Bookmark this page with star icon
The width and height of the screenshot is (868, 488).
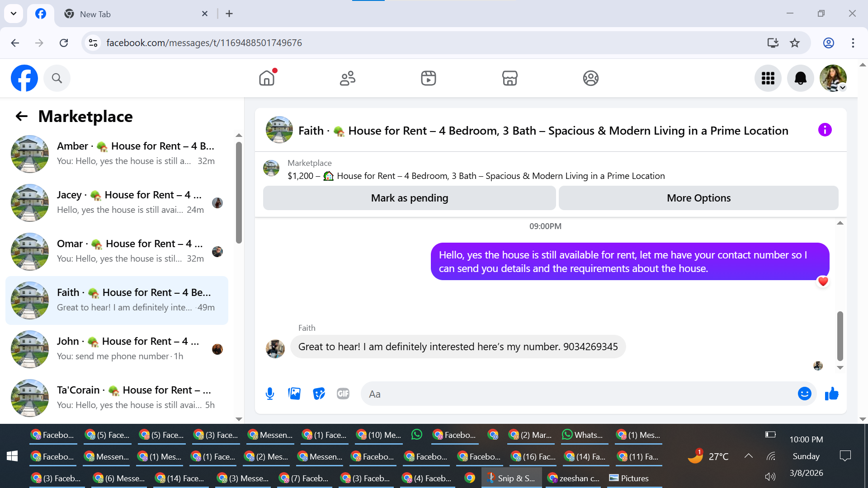pyautogui.click(x=795, y=43)
